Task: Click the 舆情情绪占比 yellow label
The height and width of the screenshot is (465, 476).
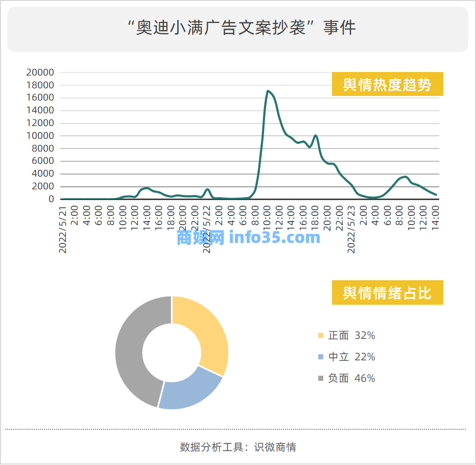Action: coord(387,292)
